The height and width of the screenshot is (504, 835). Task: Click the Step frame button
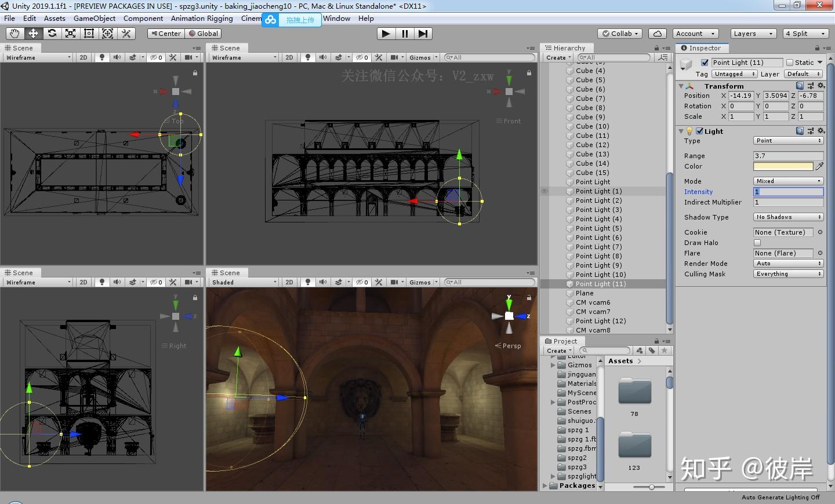tap(423, 34)
